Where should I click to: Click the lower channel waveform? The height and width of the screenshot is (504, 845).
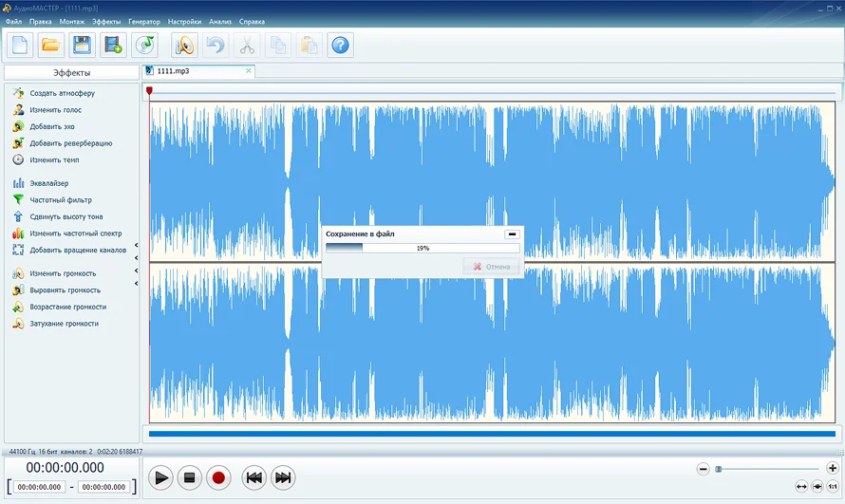[x=492, y=343]
